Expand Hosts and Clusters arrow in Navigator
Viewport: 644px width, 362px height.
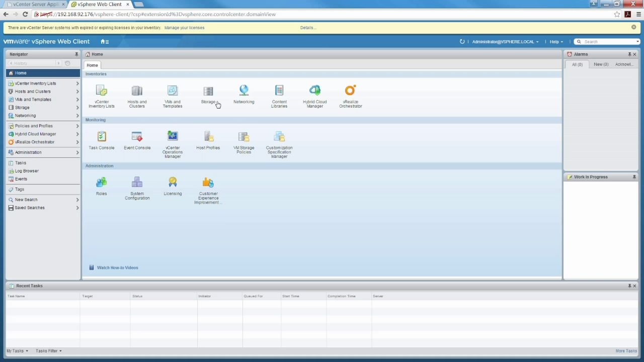click(x=77, y=92)
